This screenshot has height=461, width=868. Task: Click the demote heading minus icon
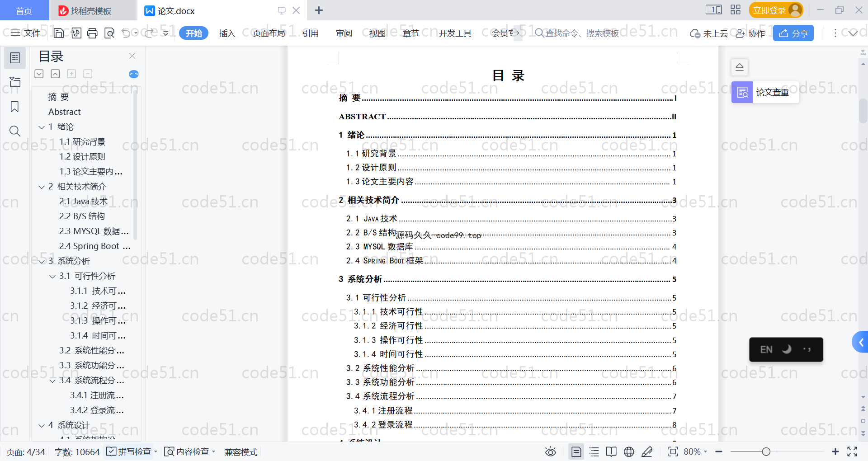[x=88, y=74]
